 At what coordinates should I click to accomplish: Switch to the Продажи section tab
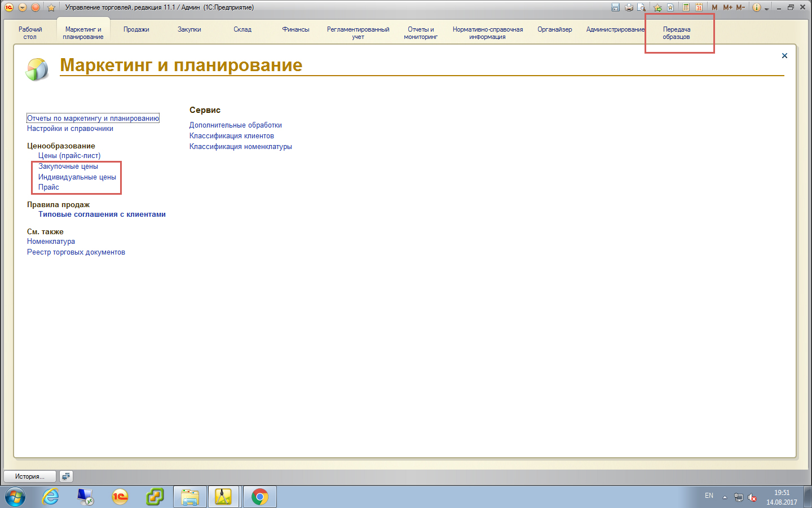[x=136, y=29]
